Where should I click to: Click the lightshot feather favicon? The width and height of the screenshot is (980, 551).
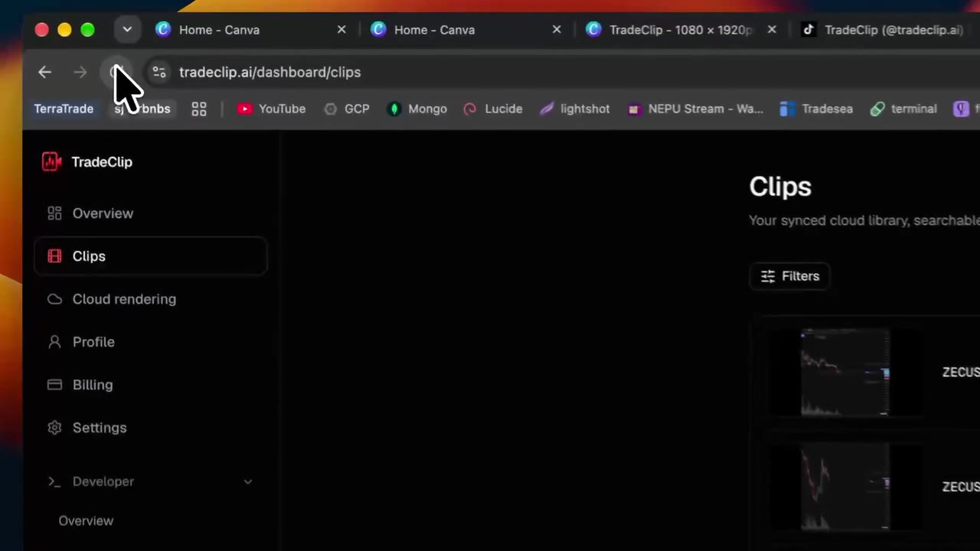coord(547,109)
